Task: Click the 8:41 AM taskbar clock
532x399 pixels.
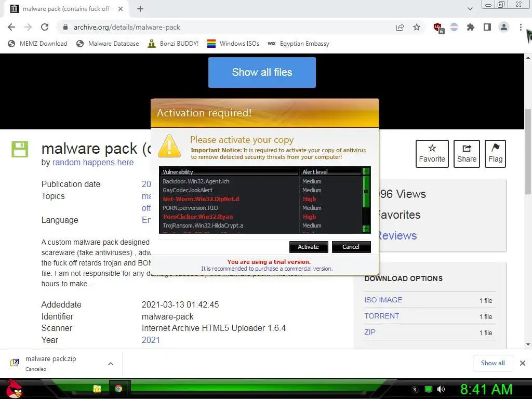Action: [486, 389]
